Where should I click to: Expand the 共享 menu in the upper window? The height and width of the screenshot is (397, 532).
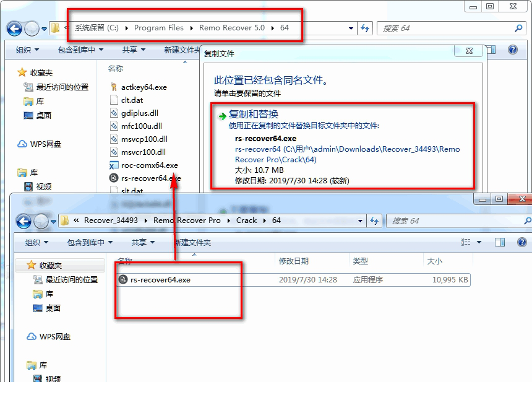pyautogui.click(x=133, y=50)
